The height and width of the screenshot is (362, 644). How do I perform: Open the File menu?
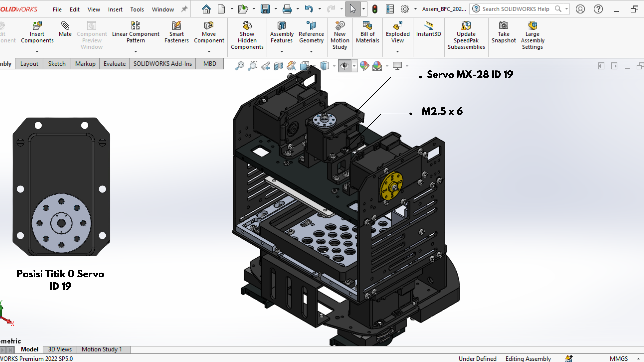coord(57,10)
